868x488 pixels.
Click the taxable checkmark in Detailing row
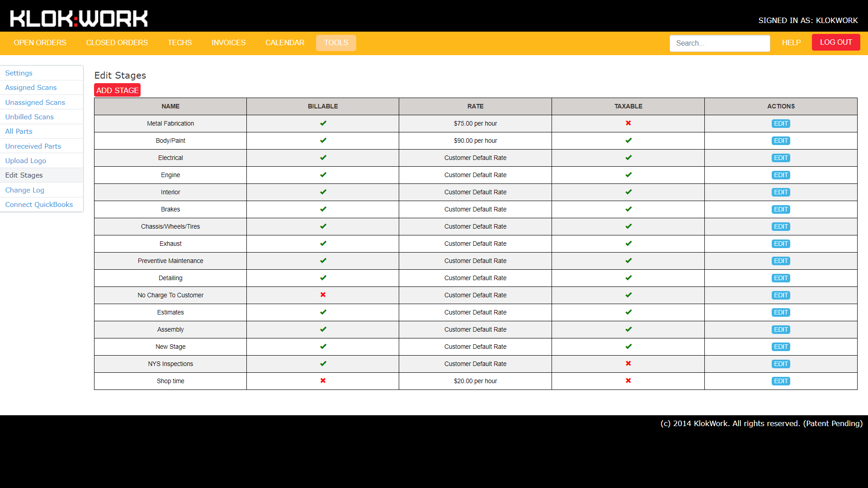pos(628,277)
